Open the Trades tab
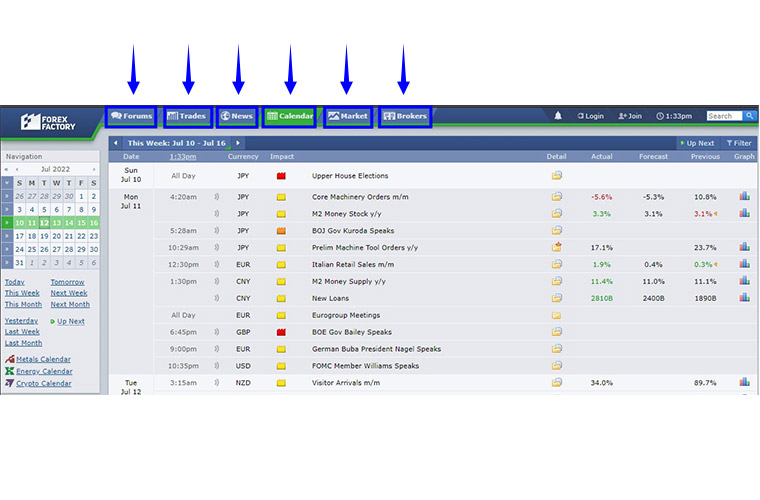Image resolution: width=760 pixels, height=500 pixels. point(187,116)
